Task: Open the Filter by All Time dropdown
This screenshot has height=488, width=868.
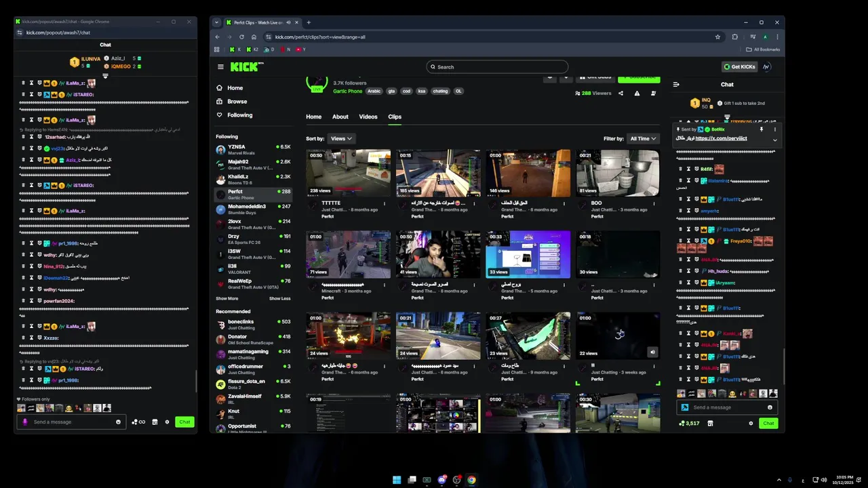Action: [x=643, y=138]
